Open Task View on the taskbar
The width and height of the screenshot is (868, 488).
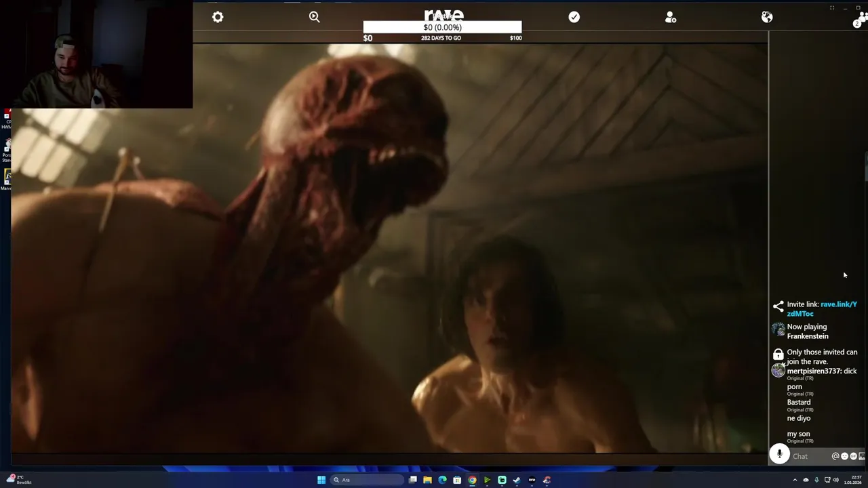click(412, 480)
